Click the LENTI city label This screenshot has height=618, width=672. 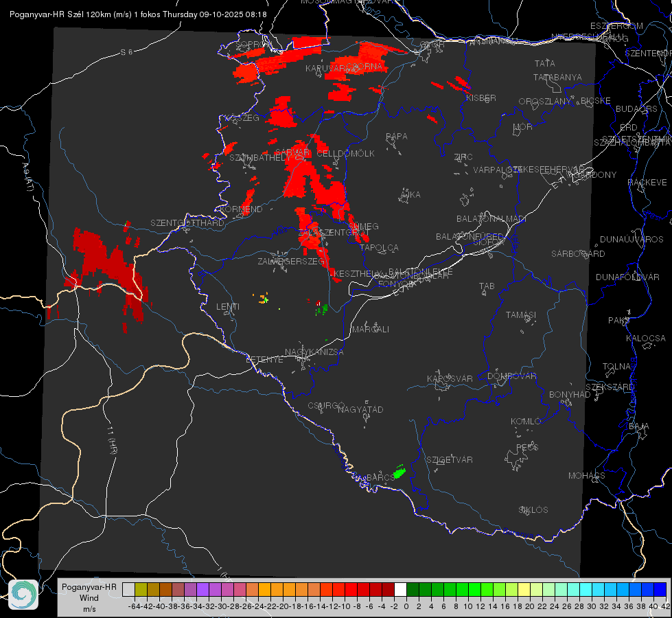point(228,307)
